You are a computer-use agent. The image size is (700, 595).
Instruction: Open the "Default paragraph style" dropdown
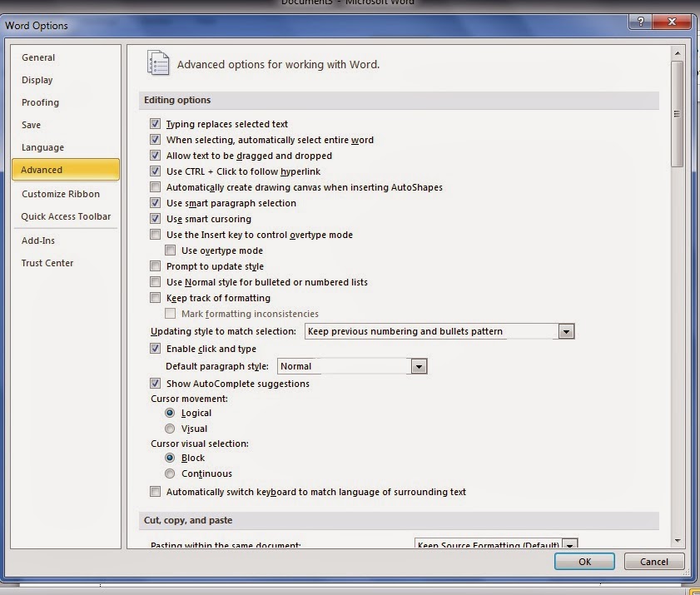tap(420, 365)
